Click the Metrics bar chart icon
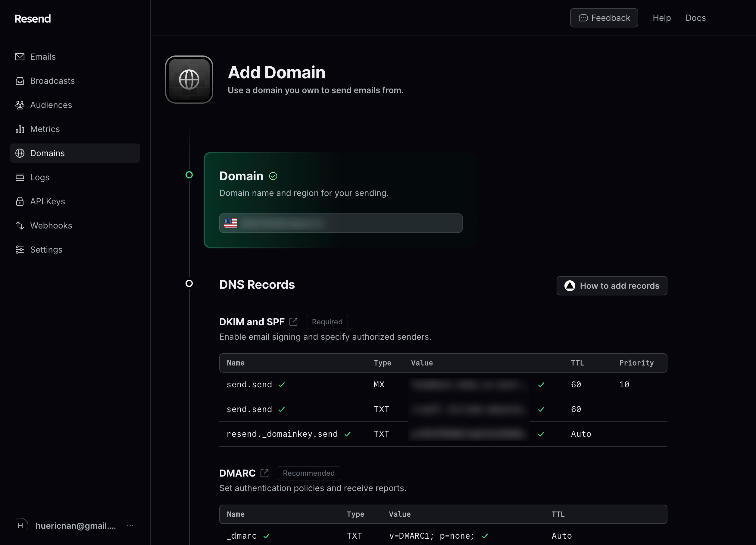The image size is (756, 545). (x=20, y=129)
